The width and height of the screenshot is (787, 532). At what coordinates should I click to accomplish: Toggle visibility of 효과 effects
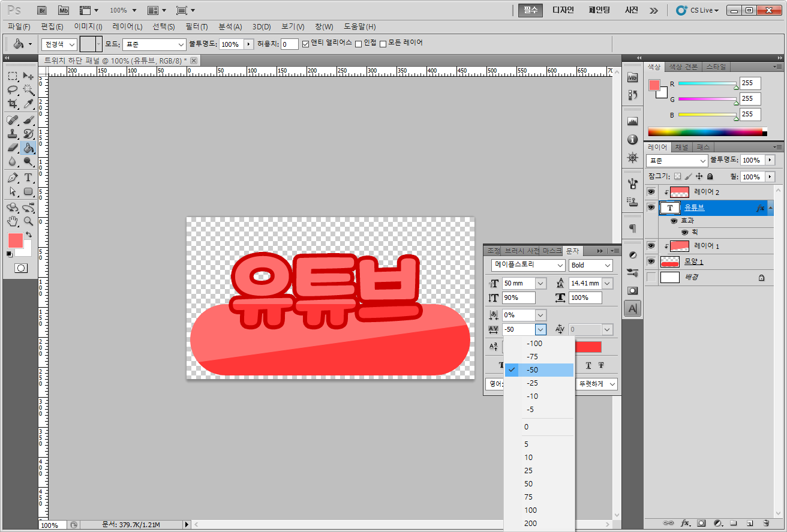pyautogui.click(x=674, y=221)
